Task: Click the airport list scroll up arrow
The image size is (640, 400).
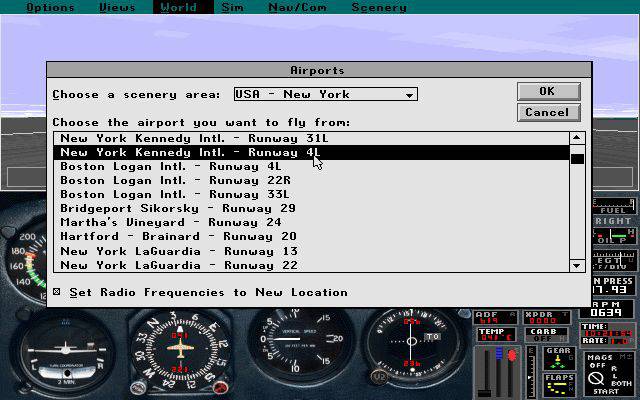Action: (x=577, y=138)
